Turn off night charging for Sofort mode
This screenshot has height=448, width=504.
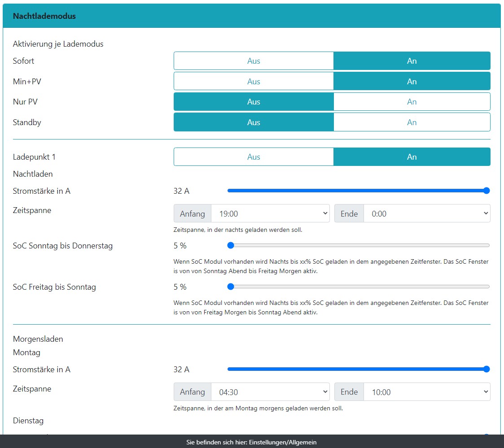pyautogui.click(x=254, y=61)
